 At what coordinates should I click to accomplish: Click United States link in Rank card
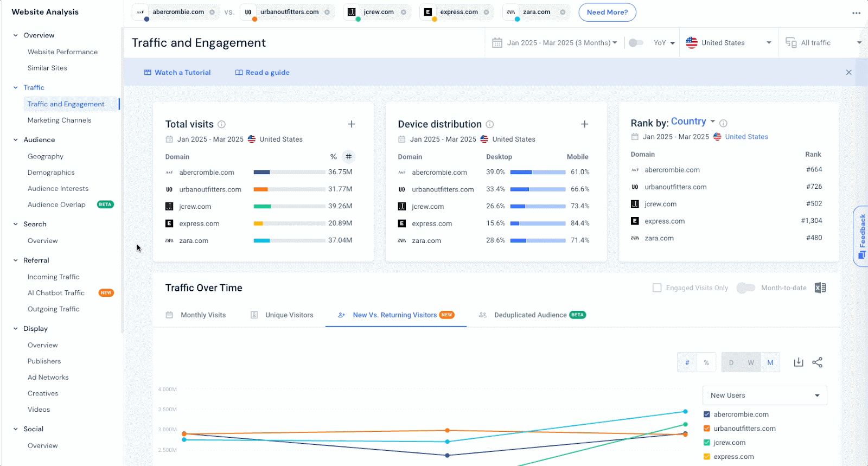click(746, 137)
